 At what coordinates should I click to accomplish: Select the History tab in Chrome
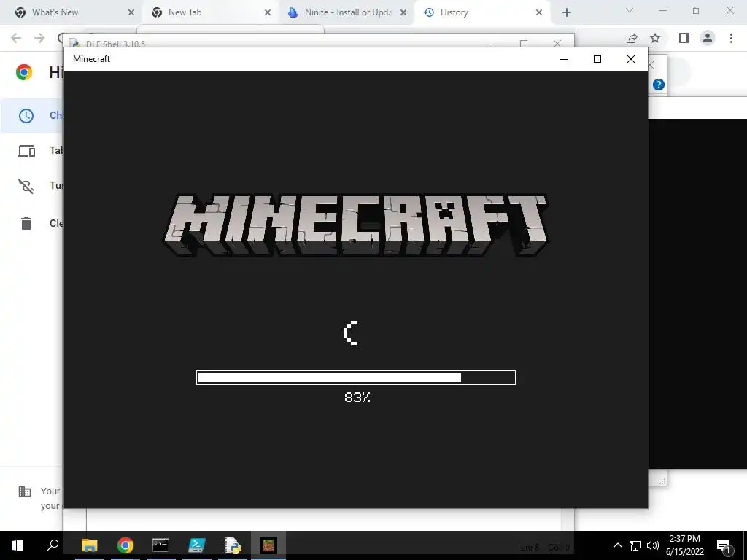pyautogui.click(x=482, y=12)
